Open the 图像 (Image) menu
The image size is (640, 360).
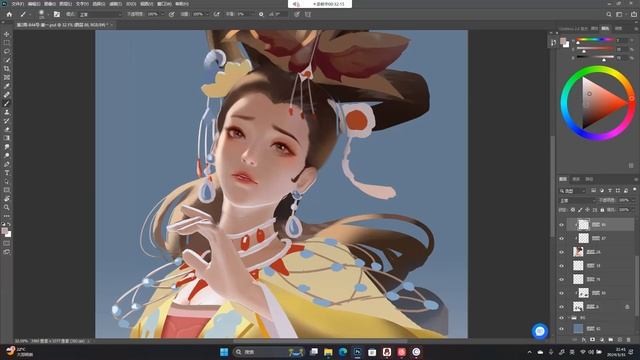(49, 4)
